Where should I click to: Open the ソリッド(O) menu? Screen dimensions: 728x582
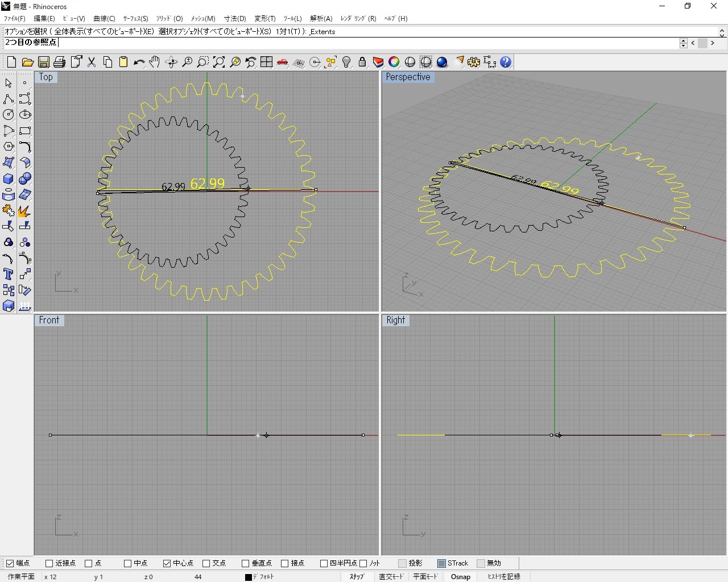coord(169,19)
